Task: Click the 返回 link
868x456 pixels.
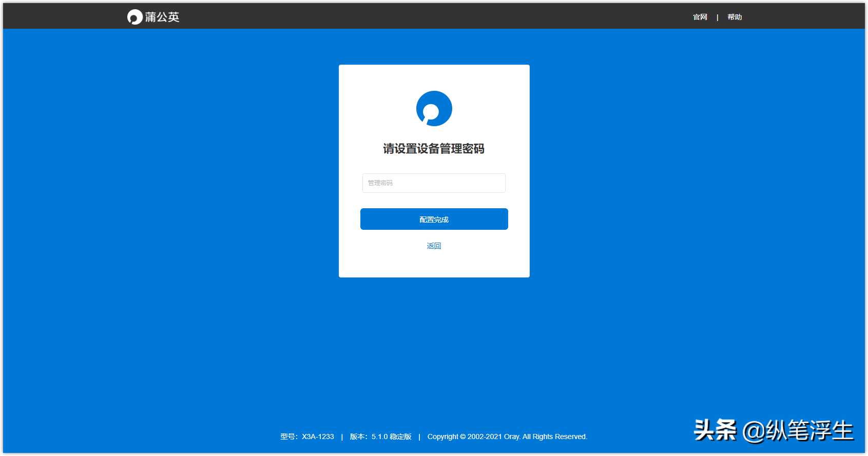Action: [x=434, y=246]
